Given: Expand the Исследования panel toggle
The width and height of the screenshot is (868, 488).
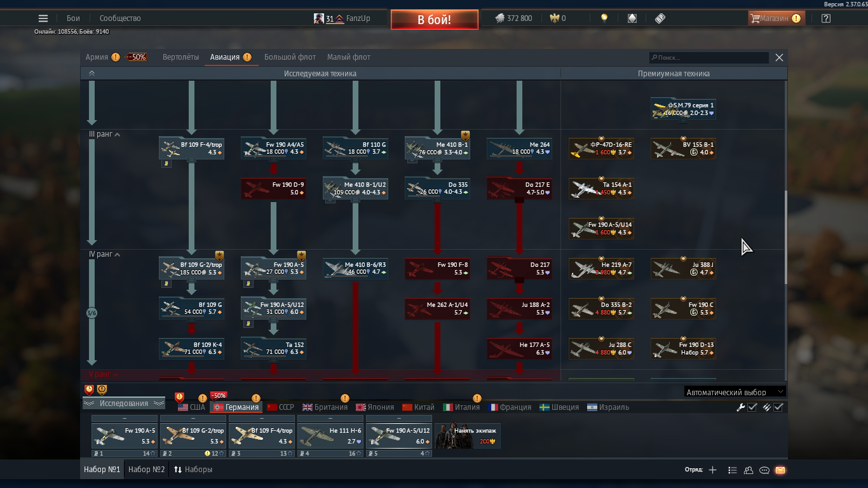Looking at the screenshot, I should pos(124,403).
